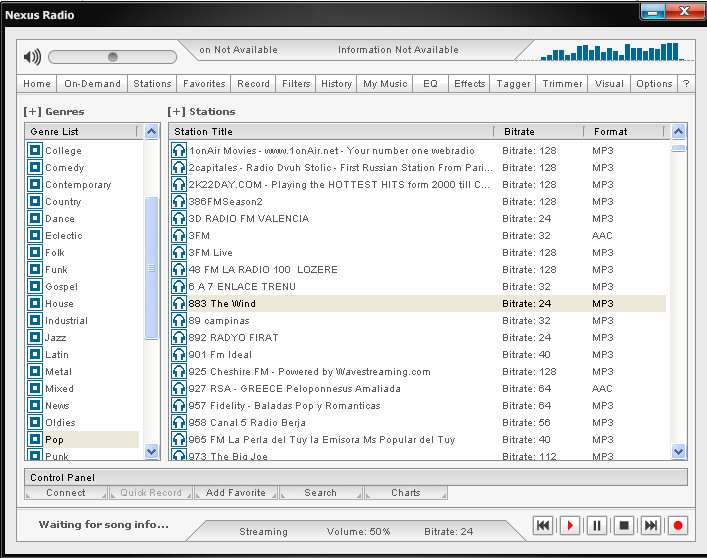Select station 6 A 7 ENLACE TRENU

click(x=418, y=287)
